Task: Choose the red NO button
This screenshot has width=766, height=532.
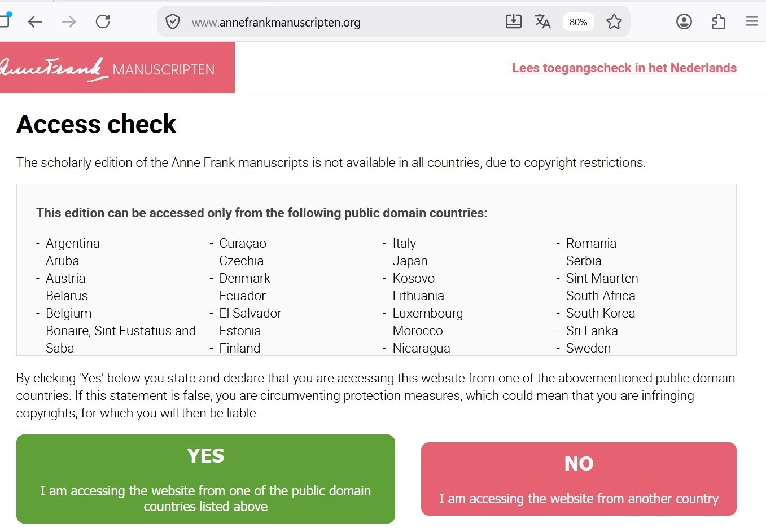Action: coord(579,479)
